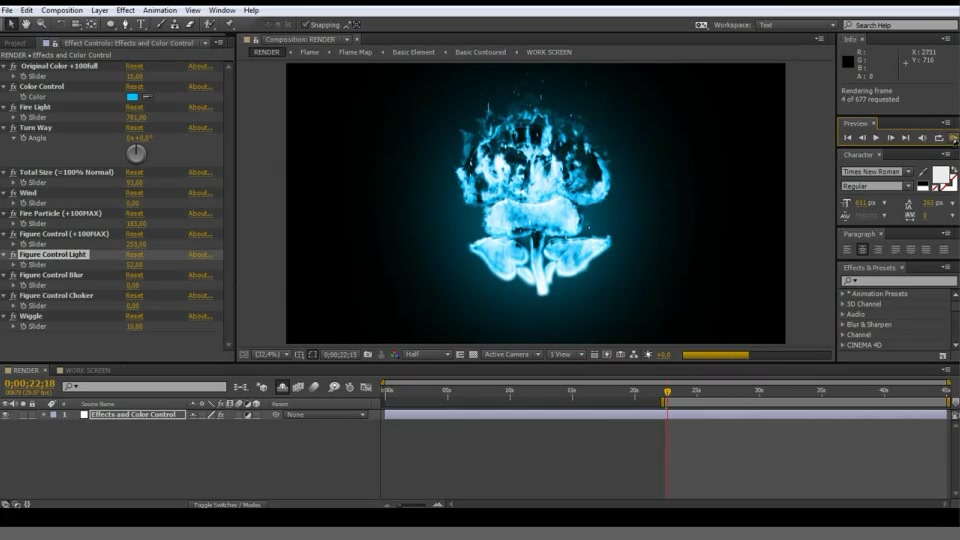960x540 pixels.
Task: Click About for Color Control effect
Action: [x=200, y=87]
